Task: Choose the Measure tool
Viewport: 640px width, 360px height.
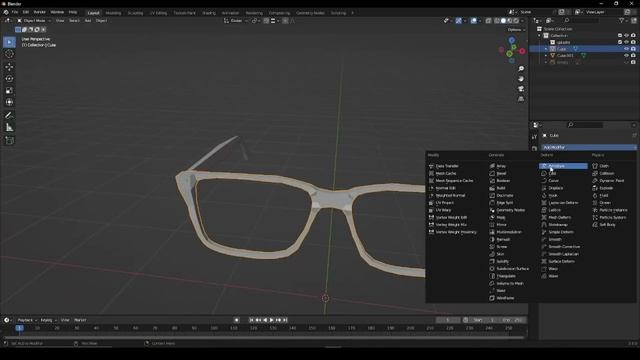Action: (x=9, y=128)
